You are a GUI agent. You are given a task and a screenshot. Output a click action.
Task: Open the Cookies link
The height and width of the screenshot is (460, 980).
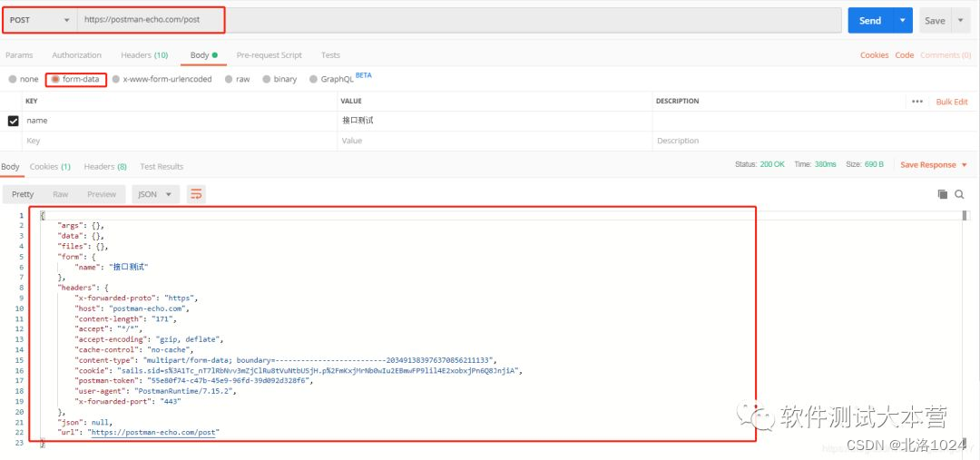pyautogui.click(x=875, y=55)
